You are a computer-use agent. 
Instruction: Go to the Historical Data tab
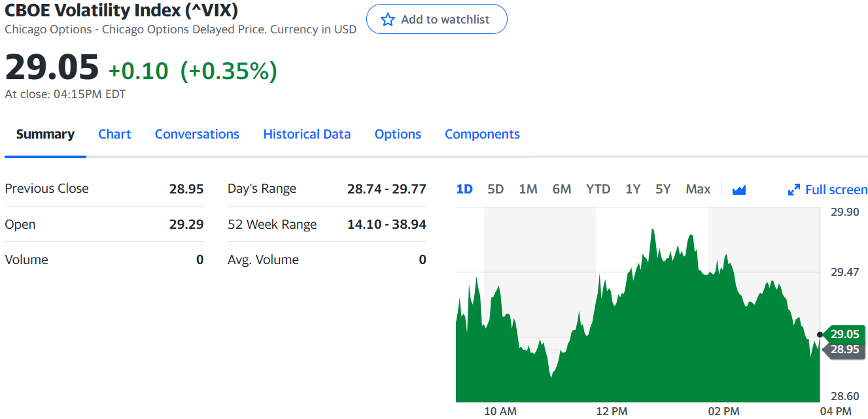pos(307,134)
